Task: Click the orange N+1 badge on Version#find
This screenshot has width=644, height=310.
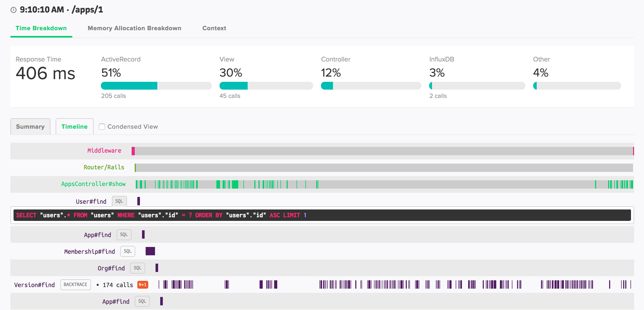Action: pos(142,285)
